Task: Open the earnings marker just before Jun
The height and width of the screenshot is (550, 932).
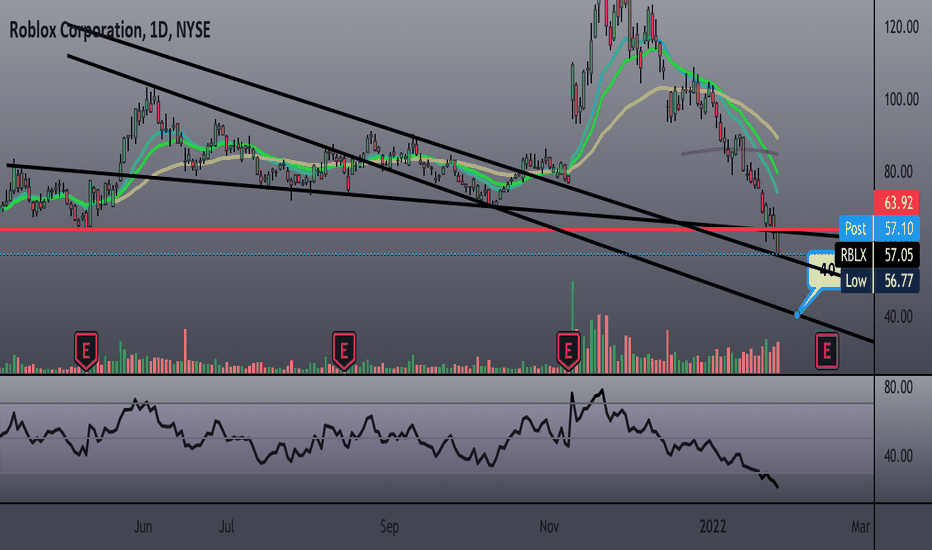Action: click(x=86, y=351)
